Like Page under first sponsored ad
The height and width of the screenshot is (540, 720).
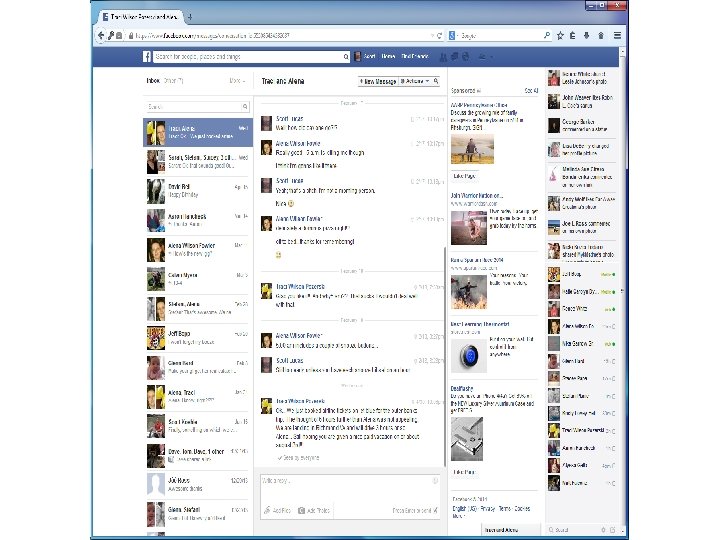464,176
